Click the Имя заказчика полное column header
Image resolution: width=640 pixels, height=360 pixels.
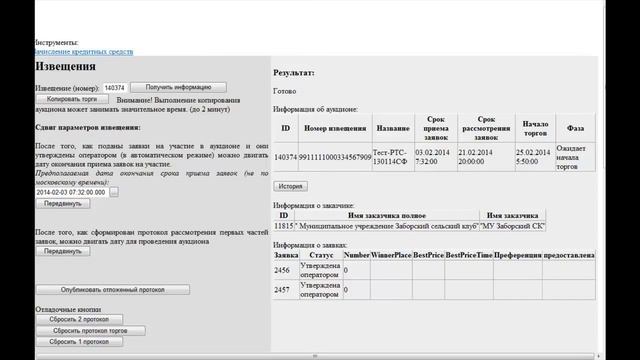coord(387,215)
